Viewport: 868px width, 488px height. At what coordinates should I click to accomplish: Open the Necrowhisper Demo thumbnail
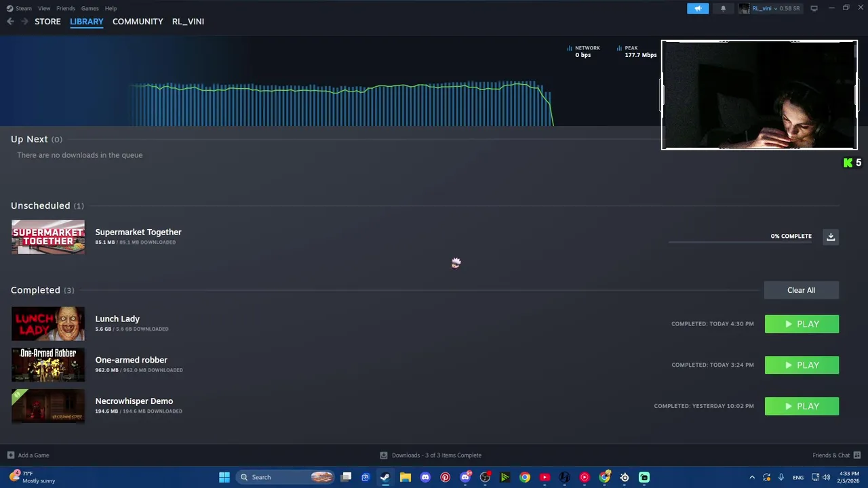[48, 406]
